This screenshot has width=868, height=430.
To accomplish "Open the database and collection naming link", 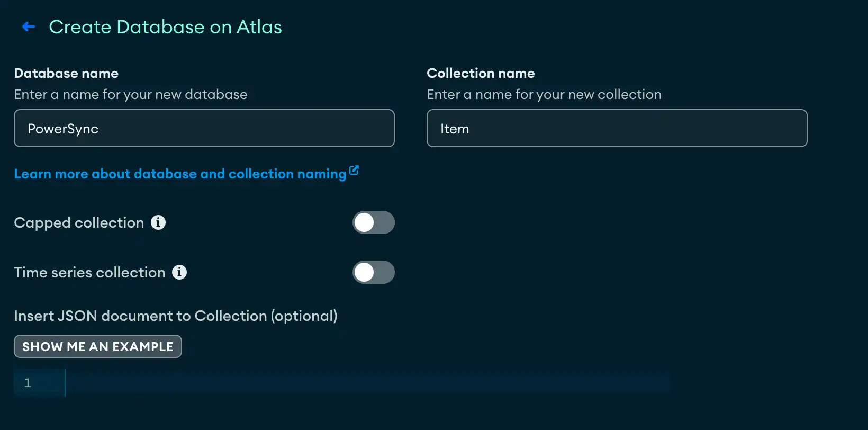I will (x=180, y=174).
